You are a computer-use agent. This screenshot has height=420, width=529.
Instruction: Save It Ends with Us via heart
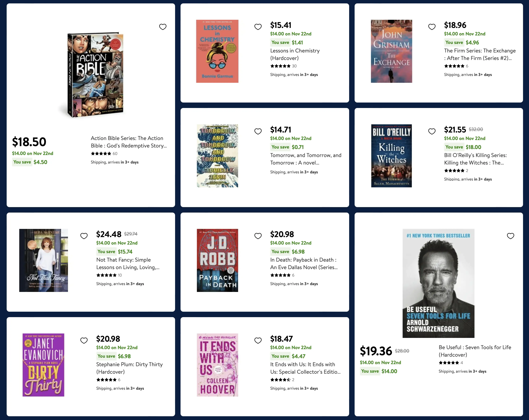coord(258,340)
